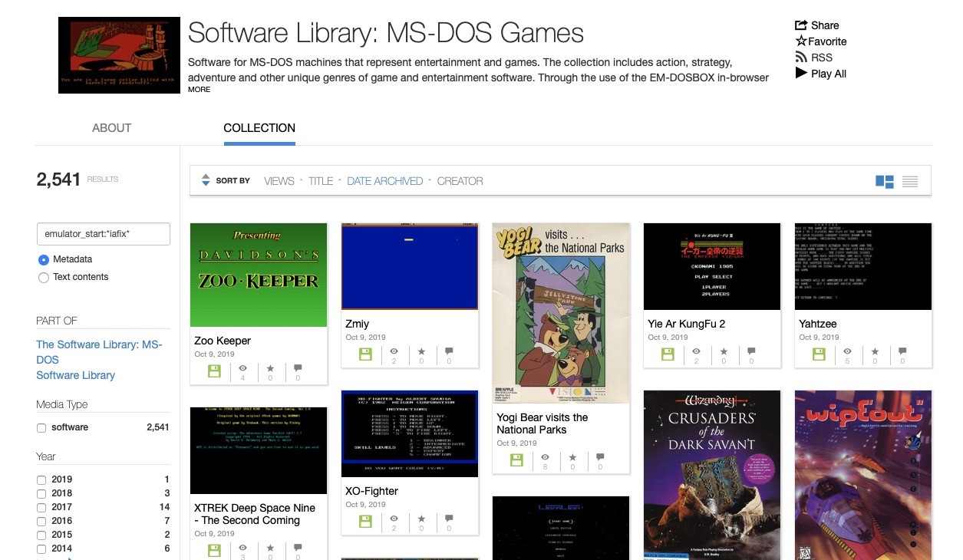Check the 2014 year filter
The height and width of the screenshot is (560, 963).
coord(41,548)
